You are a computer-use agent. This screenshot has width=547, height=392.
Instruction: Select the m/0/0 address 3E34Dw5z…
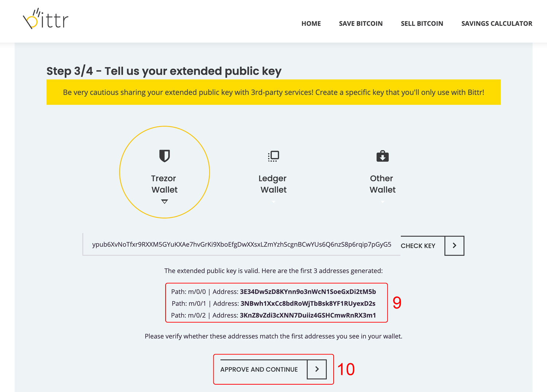coord(308,292)
